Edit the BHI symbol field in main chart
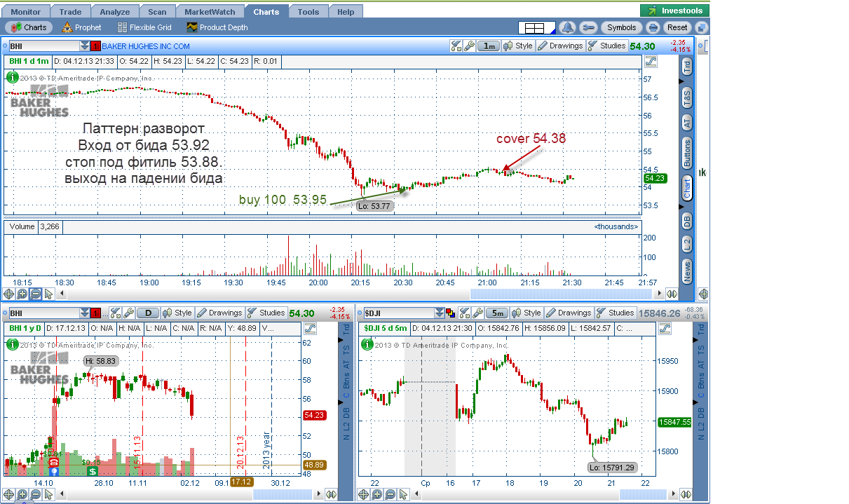The height and width of the screenshot is (504, 849). 43,46
